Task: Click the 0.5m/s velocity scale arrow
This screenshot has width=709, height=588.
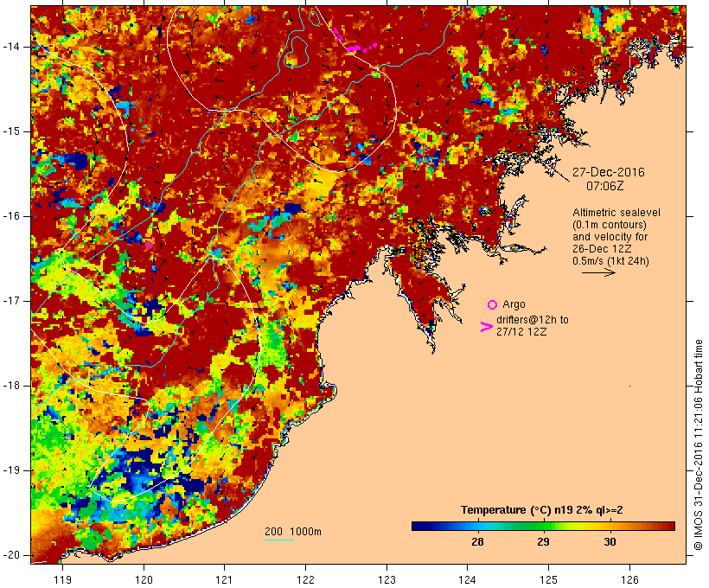Action: [598, 272]
